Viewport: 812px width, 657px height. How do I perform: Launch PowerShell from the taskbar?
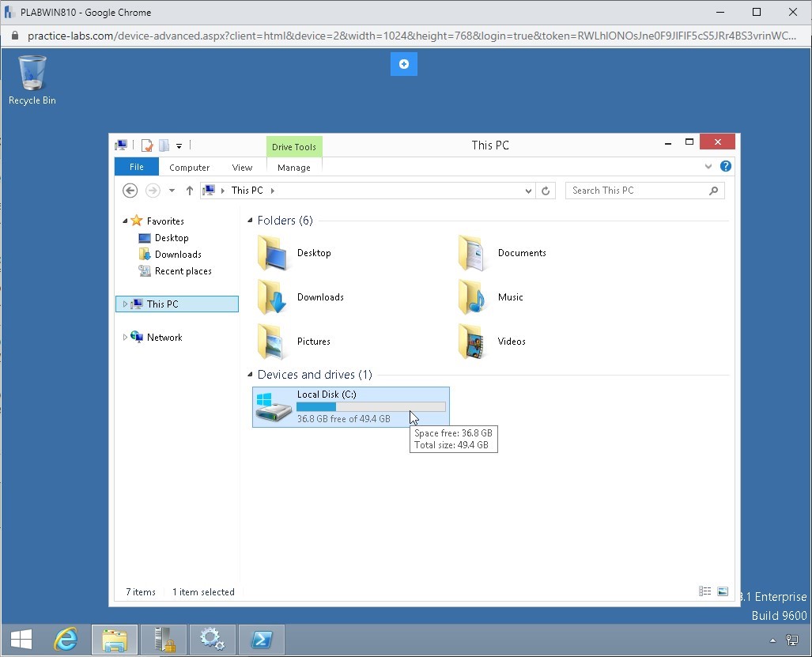pyautogui.click(x=262, y=640)
